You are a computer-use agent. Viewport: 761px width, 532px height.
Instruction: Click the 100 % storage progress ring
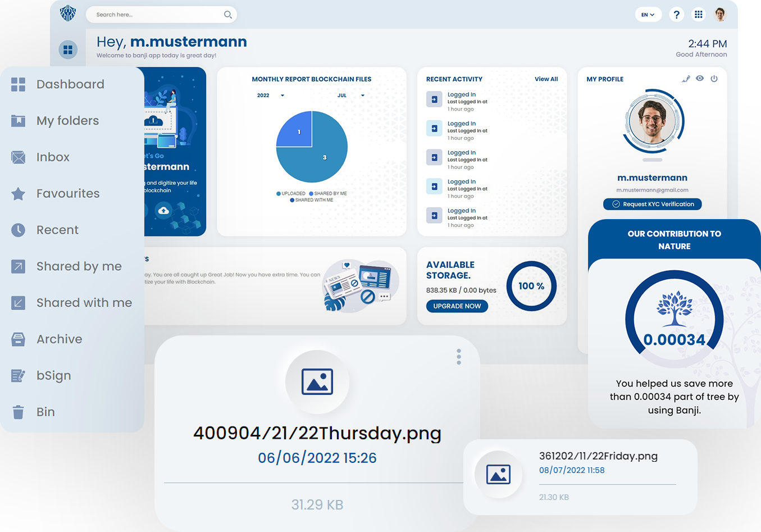(x=531, y=286)
